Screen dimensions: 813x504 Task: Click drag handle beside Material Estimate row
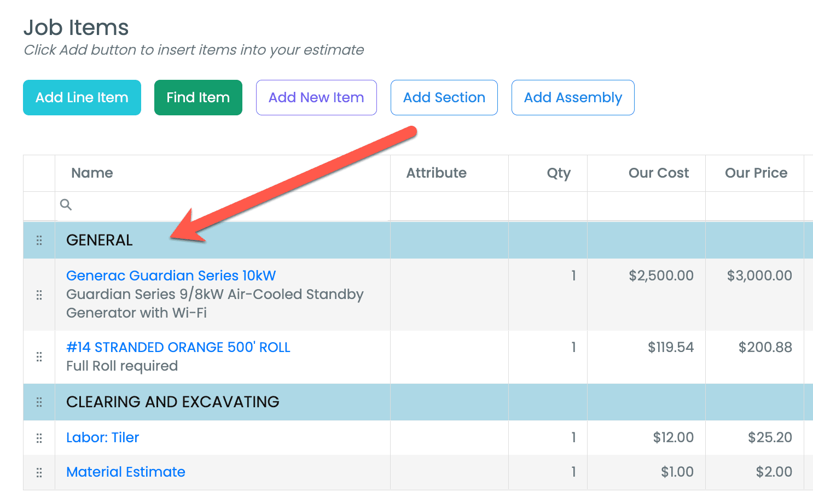[39, 473]
